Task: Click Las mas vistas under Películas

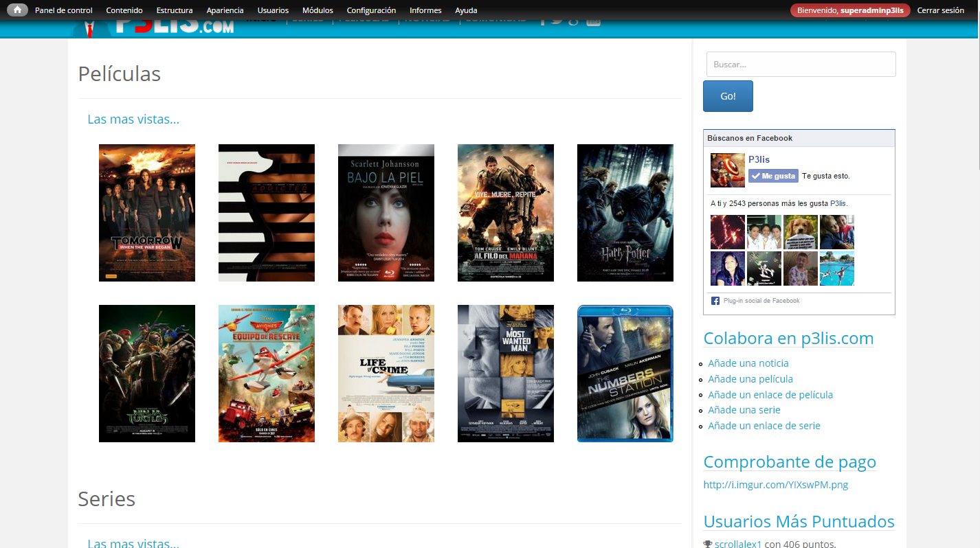Action: (133, 119)
